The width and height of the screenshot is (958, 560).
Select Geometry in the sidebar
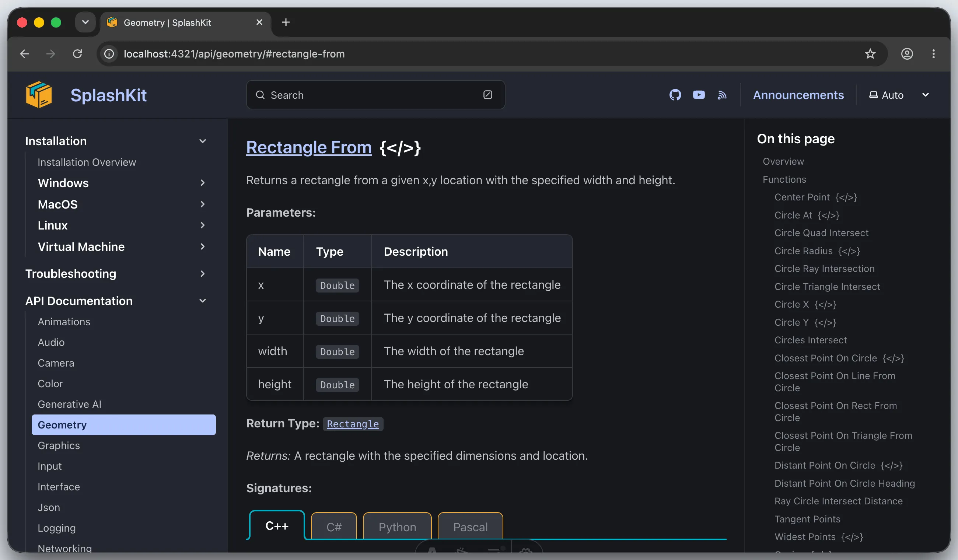point(123,425)
